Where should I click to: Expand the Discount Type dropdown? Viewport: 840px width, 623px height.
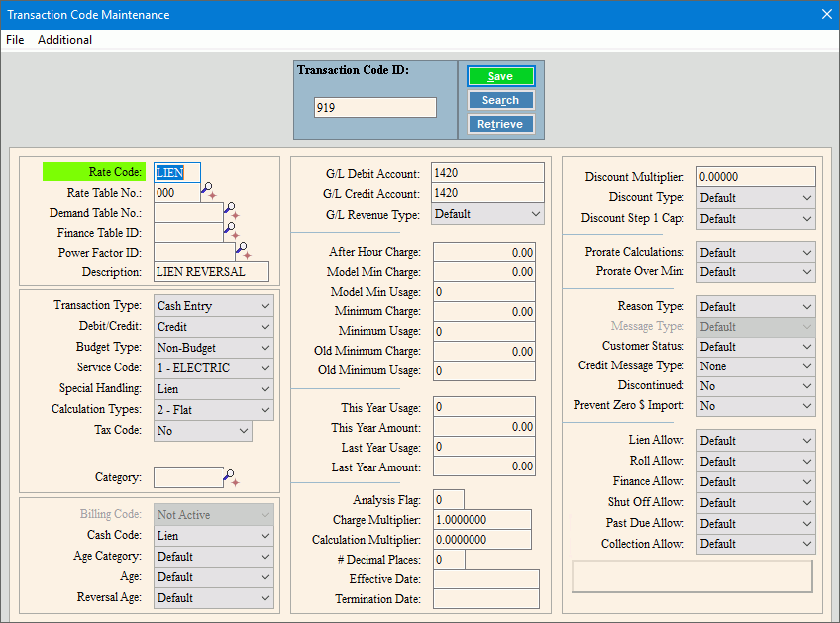(756, 198)
